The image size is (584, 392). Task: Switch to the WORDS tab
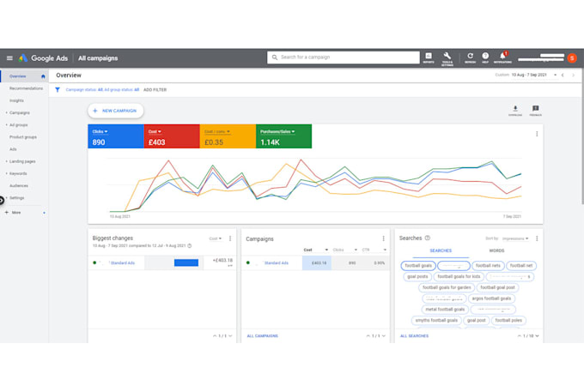point(496,250)
